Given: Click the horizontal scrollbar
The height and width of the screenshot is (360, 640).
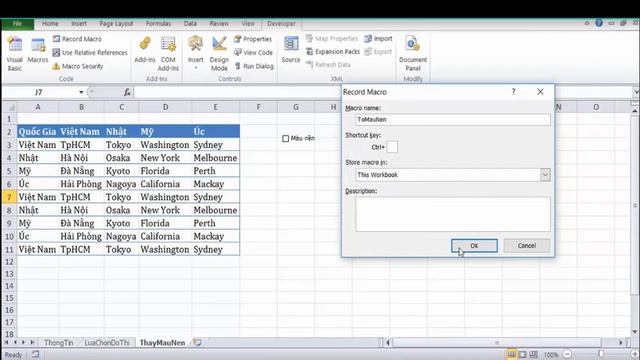Looking at the screenshot, I should pos(496,342).
